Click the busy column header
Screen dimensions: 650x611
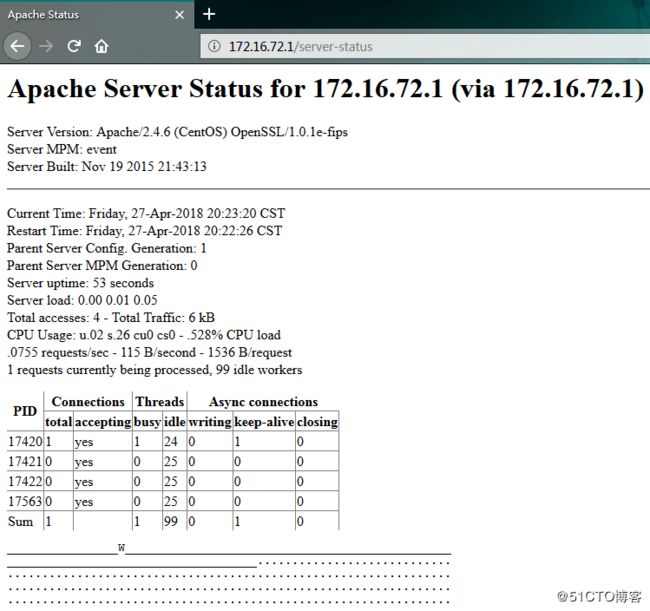coord(147,422)
